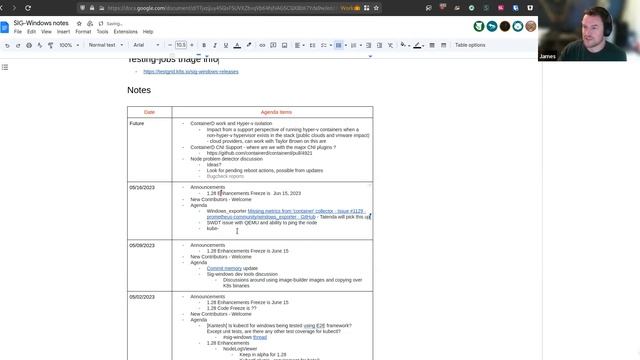This screenshot has height=360, width=640.
Task: Click the Google Docs home icon
Action: 4,27
